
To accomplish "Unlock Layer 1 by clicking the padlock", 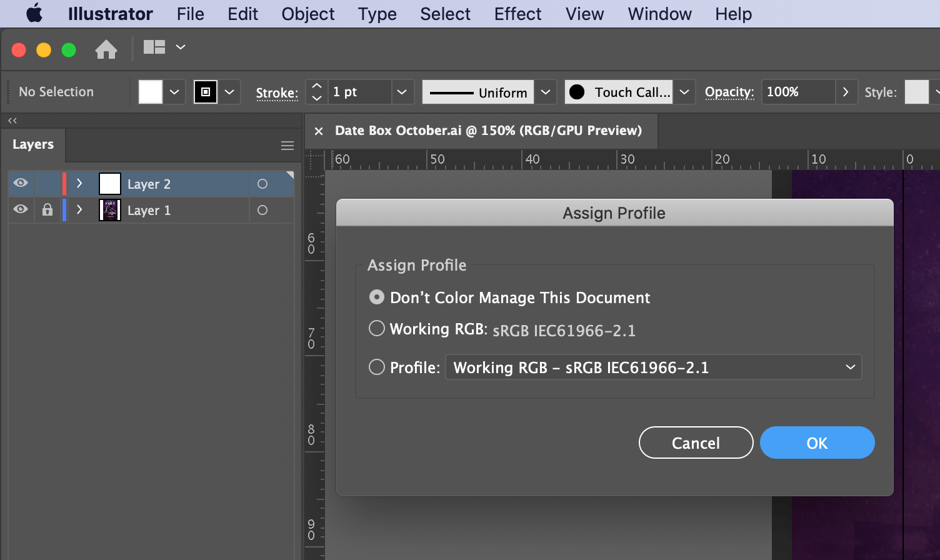I will pos(47,210).
